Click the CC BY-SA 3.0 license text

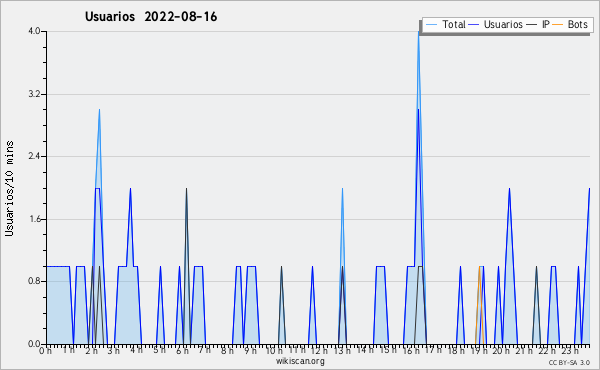(x=569, y=362)
